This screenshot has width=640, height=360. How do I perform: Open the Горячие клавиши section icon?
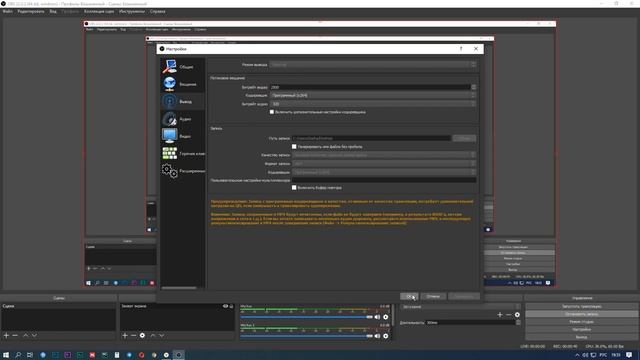[x=169, y=153]
